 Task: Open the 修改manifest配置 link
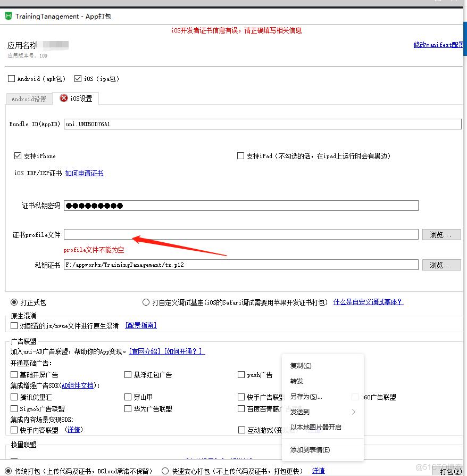tap(438, 45)
